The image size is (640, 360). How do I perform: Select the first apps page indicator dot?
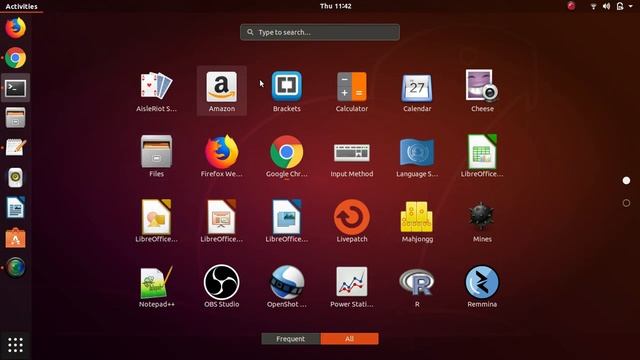[626, 180]
